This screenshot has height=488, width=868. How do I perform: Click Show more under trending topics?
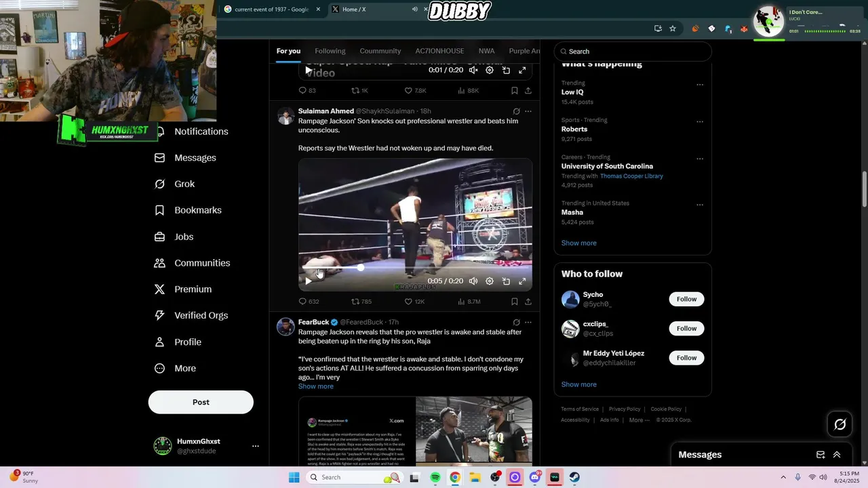tap(578, 243)
